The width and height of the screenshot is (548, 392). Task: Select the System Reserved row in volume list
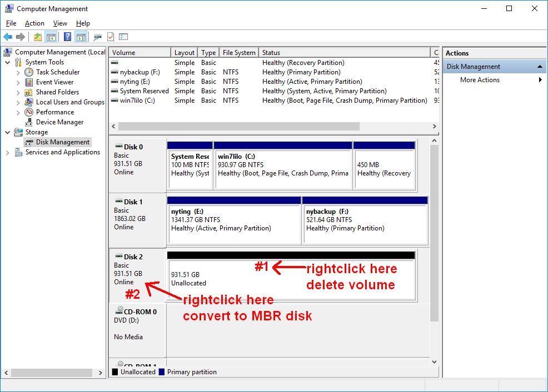[x=274, y=91]
